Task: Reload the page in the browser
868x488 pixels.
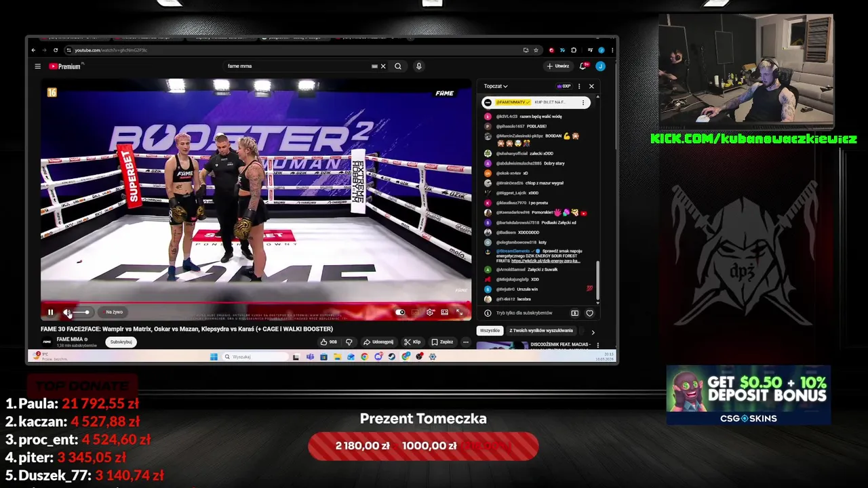Action: click(x=56, y=50)
